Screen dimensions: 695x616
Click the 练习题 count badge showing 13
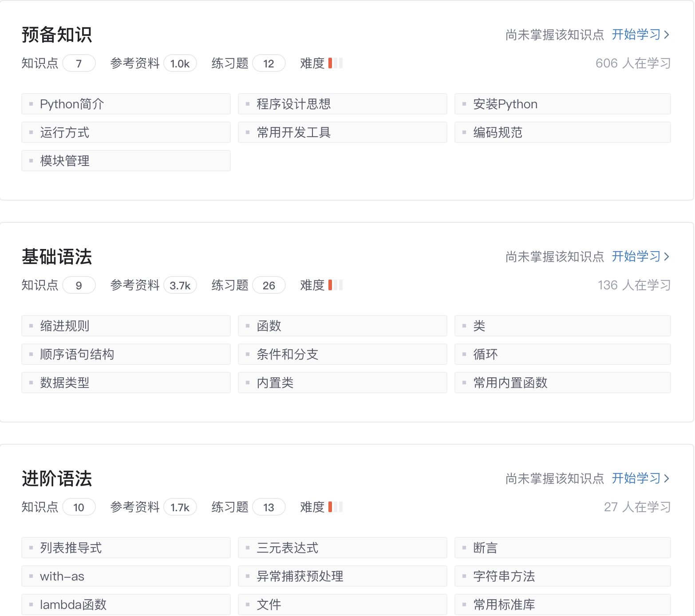point(269,507)
